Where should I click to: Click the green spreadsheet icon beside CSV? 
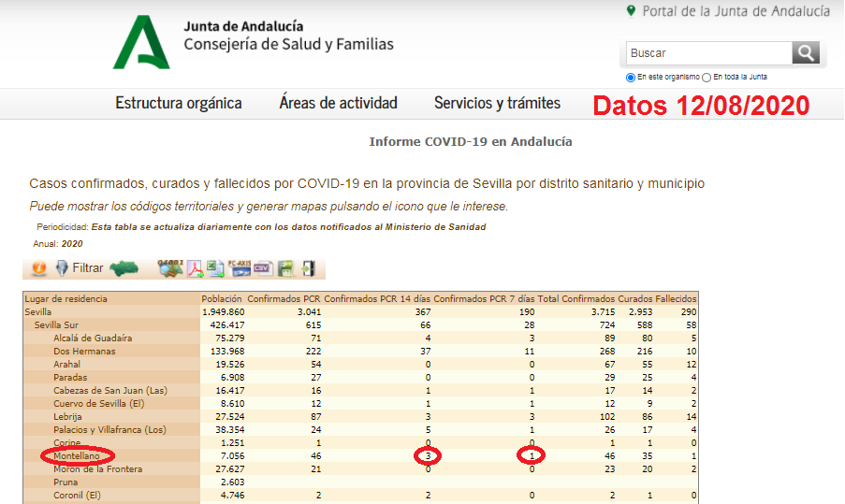tap(285, 268)
